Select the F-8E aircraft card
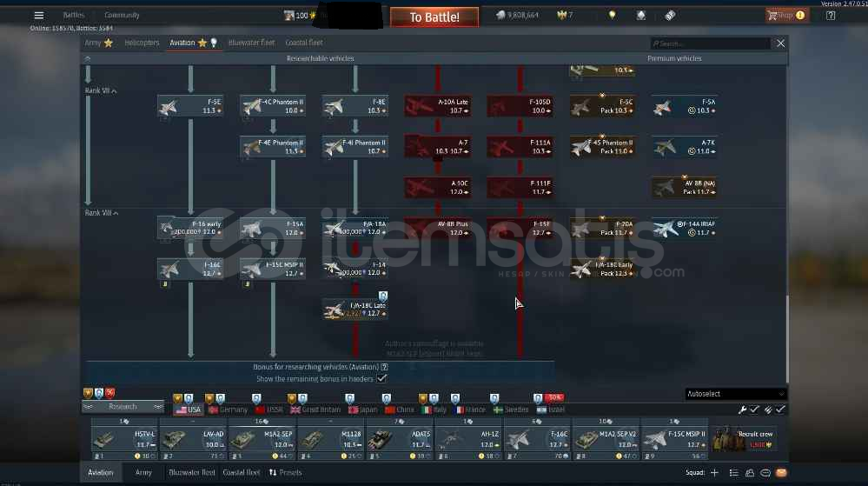 tap(354, 106)
